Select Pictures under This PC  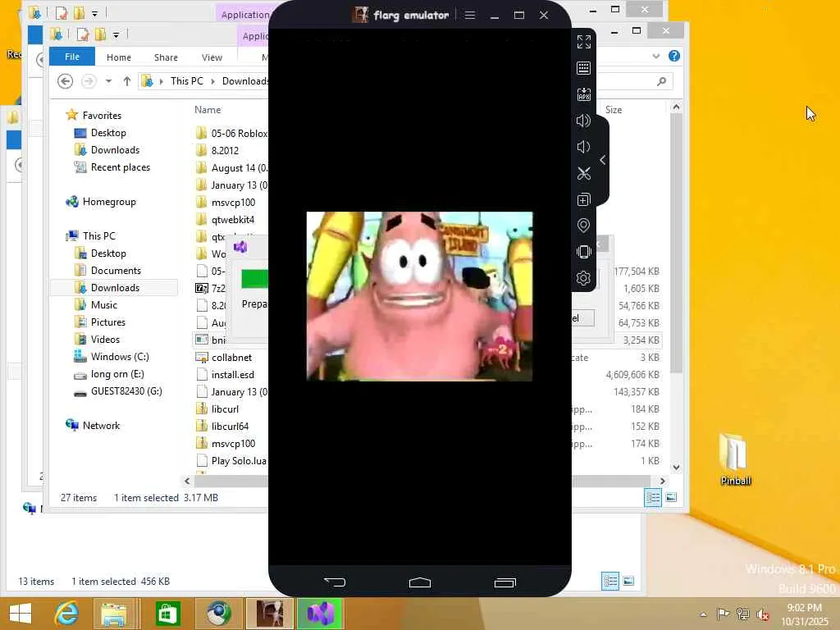point(107,322)
